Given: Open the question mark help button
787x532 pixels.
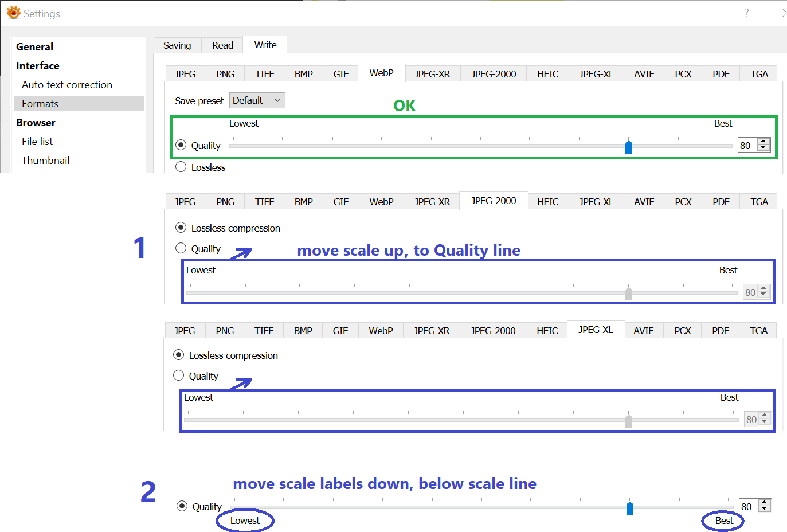Looking at the screenshot, I should 746,13.
